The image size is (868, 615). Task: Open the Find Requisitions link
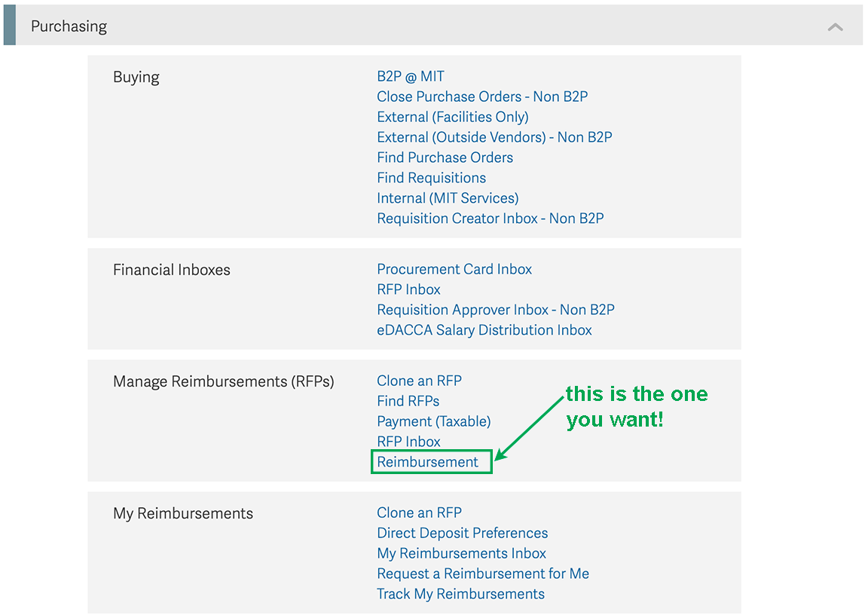[x=431, y=178]
